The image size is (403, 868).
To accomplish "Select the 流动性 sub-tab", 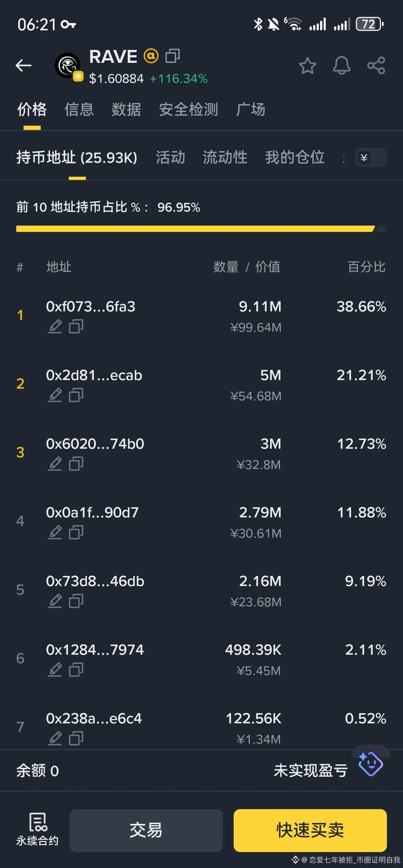I will point(225,157).
